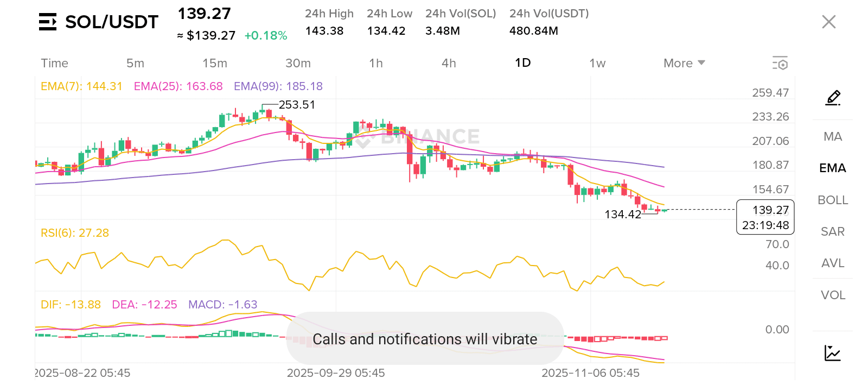The width and height of the screenshot is (868, 391).
Task: Click the RSI(6) indicator label
Action: coord(75,233)
